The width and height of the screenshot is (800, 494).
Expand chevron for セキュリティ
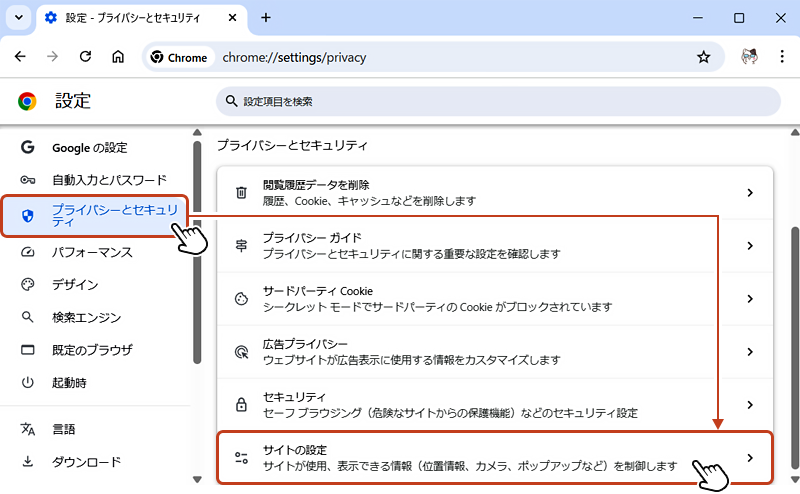click(x=750, y=405)
